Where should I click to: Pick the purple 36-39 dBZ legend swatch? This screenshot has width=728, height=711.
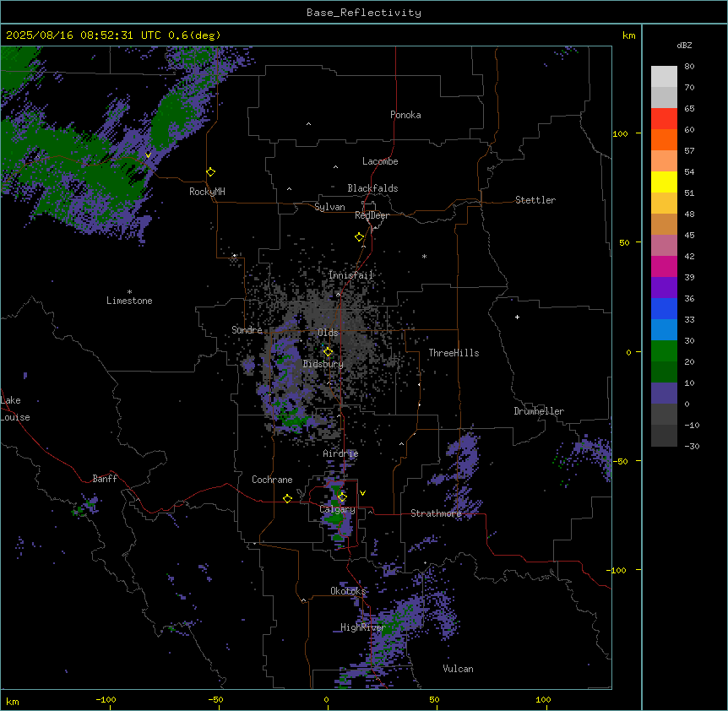pyautogui.click(x=664, y=288)
